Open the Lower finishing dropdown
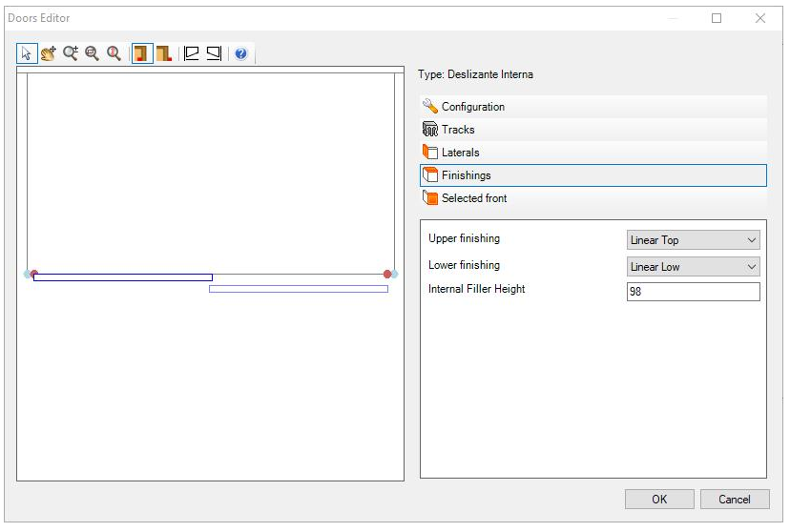790x532 pixels. pyautogui.click(x=694, y=267)
